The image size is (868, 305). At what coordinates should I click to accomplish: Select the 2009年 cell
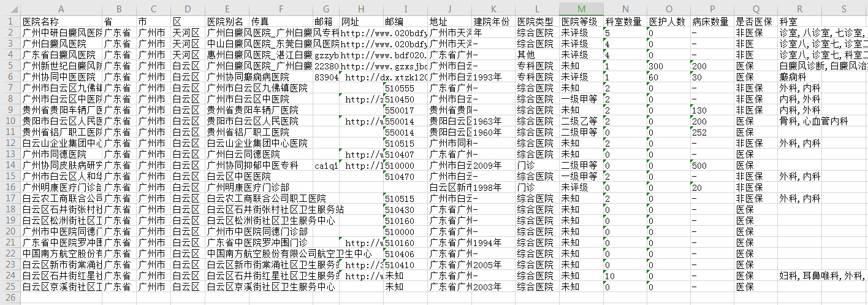(493, 165)
